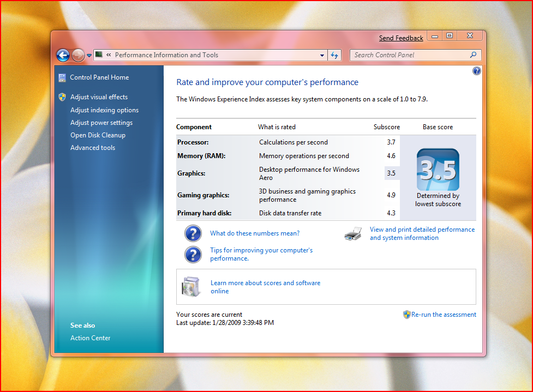
Task: Minimize the Performance Information window
Action: coord(435,35)
